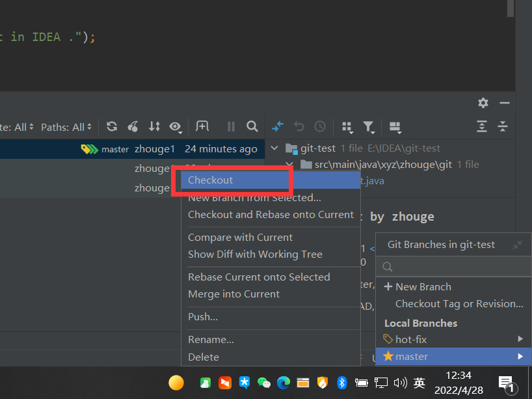Expand all changed files tree
532x399 pixels.
[x=482, y=127]
